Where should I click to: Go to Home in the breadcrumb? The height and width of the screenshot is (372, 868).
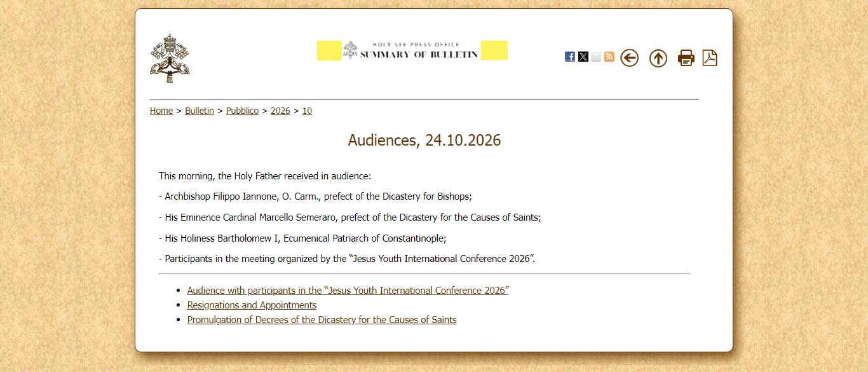point(161,111)
